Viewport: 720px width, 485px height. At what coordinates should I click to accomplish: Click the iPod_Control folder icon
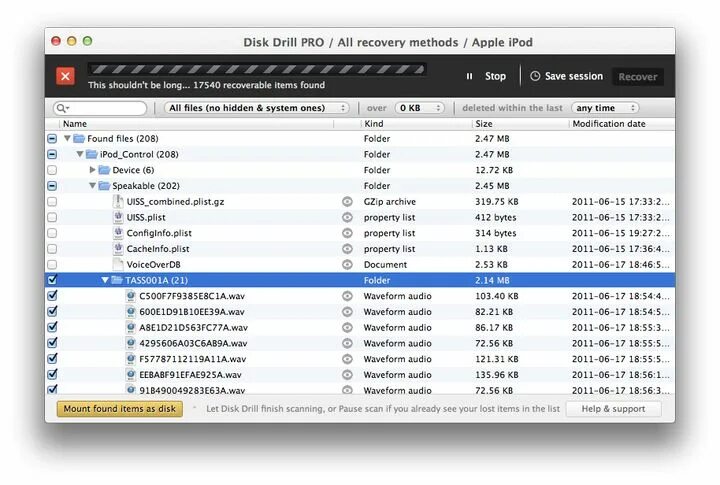point(92,154)
